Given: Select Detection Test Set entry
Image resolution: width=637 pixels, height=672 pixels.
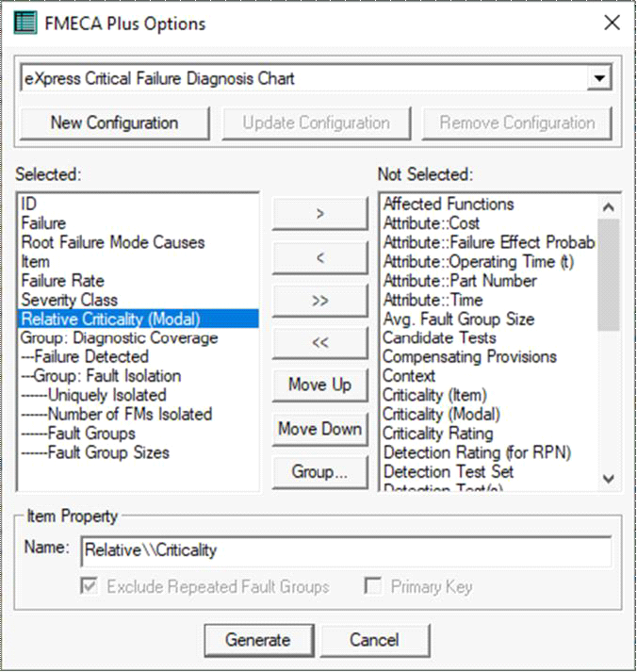Looking at the screenshot, I should coord(489,472).
